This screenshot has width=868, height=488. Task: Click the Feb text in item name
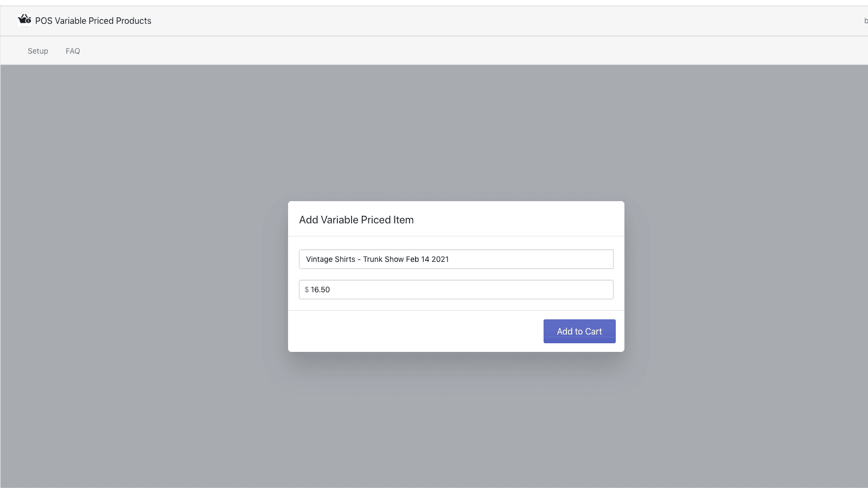(x=412, y=259)
